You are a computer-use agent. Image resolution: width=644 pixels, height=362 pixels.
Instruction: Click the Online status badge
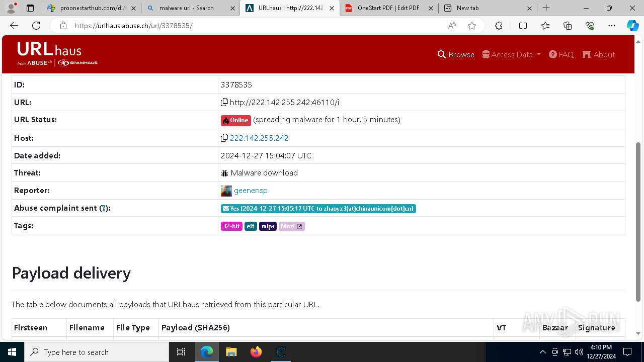[x=235, y=120]
